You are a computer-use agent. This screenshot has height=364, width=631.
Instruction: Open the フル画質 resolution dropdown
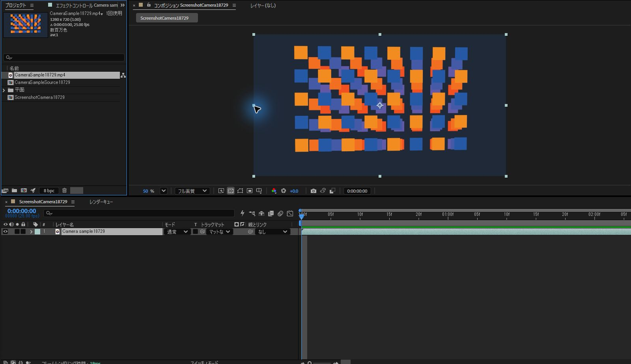192,191
